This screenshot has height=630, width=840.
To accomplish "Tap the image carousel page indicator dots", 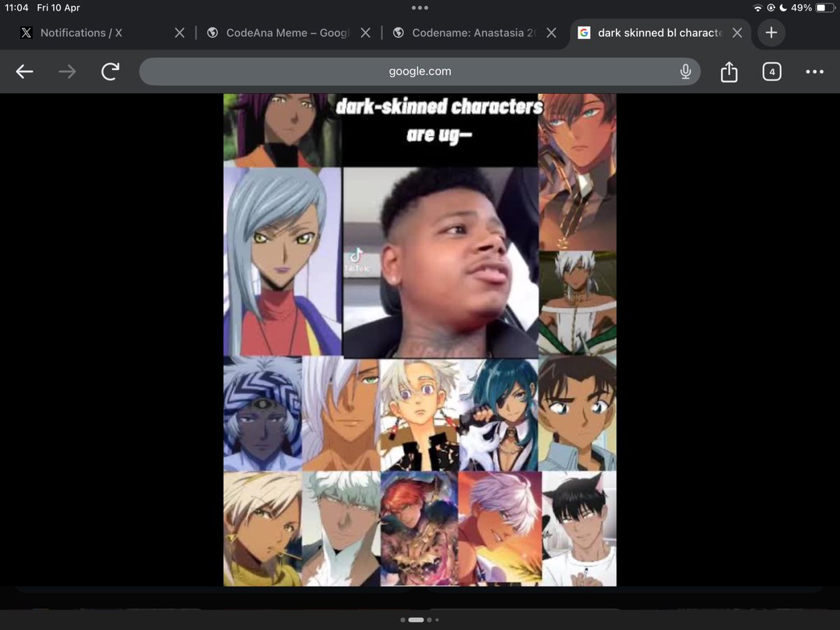I will tap(420, 619).
